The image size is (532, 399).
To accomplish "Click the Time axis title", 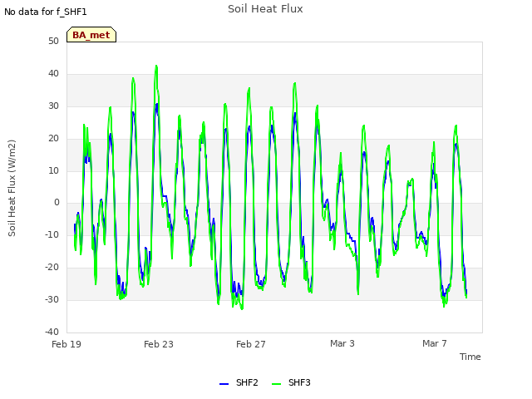I will (x=470, y=357).
